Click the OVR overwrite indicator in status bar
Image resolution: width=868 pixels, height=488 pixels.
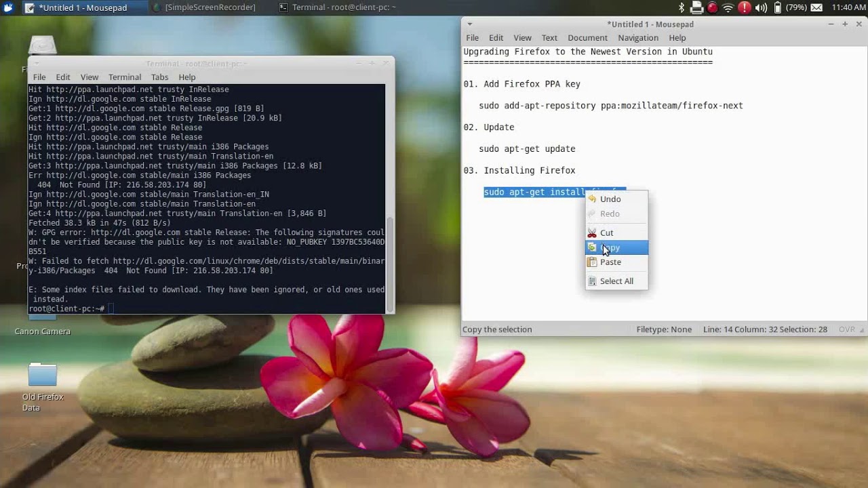[x=847, y=329]
